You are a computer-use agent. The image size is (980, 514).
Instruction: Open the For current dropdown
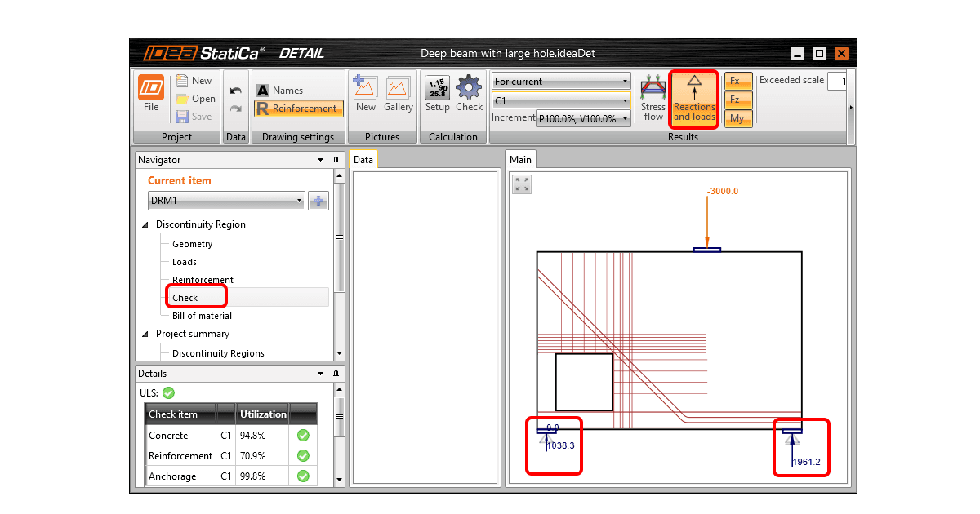coord(561,82)
